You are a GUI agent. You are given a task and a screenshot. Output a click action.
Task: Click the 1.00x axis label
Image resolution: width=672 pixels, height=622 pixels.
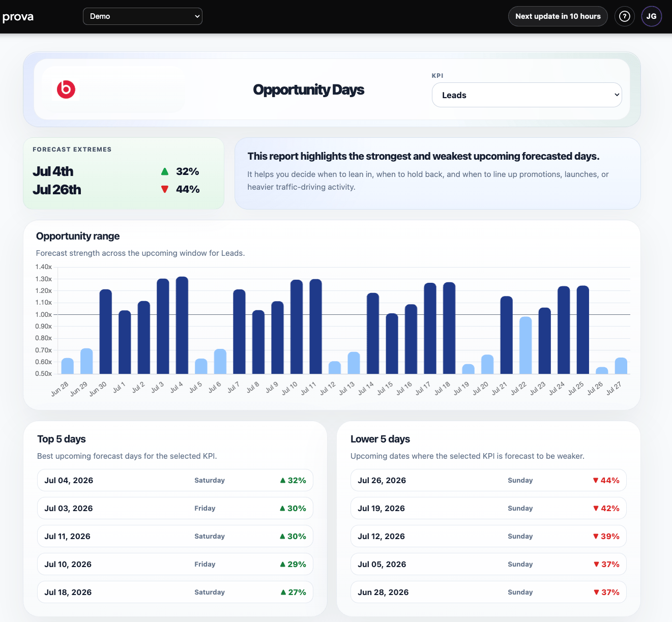point(43,314)
